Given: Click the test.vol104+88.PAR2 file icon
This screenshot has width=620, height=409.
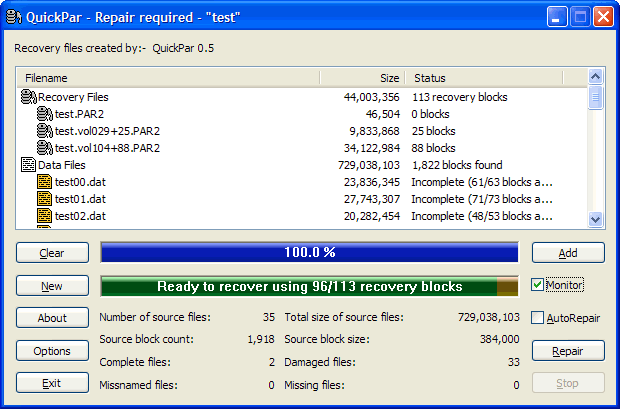Looking at the screenshot, I should tap(44, 148).
